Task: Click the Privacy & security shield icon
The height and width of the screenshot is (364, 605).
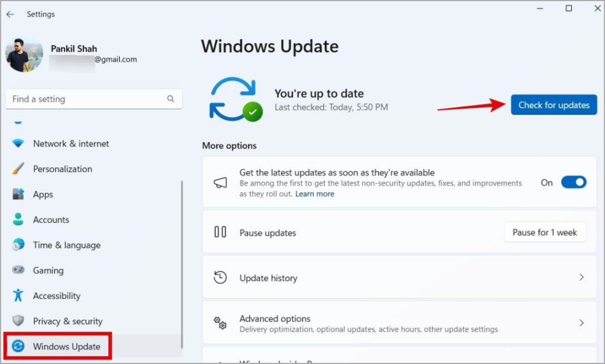Action: click(18, 321)
